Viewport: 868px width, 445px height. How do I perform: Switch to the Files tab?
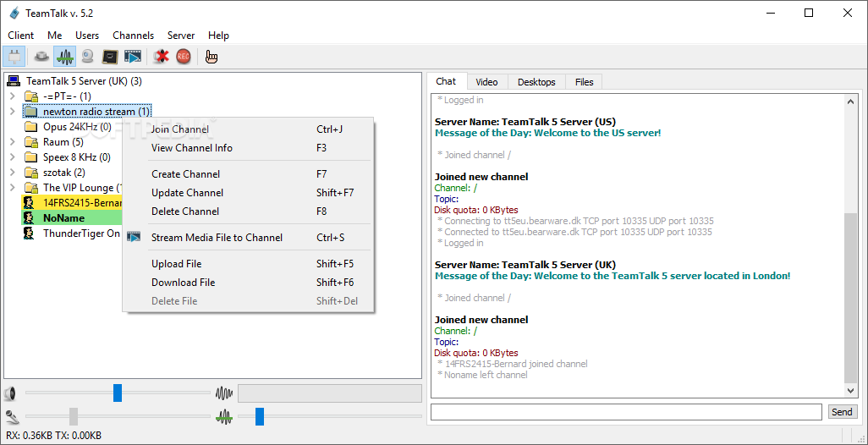(x=584, y=82)
